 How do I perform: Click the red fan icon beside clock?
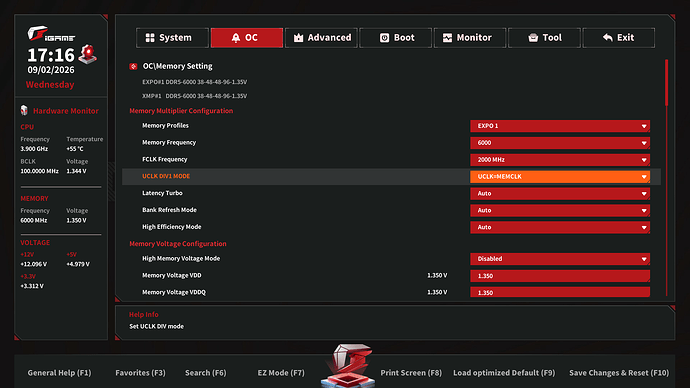(x=88, y=54)
